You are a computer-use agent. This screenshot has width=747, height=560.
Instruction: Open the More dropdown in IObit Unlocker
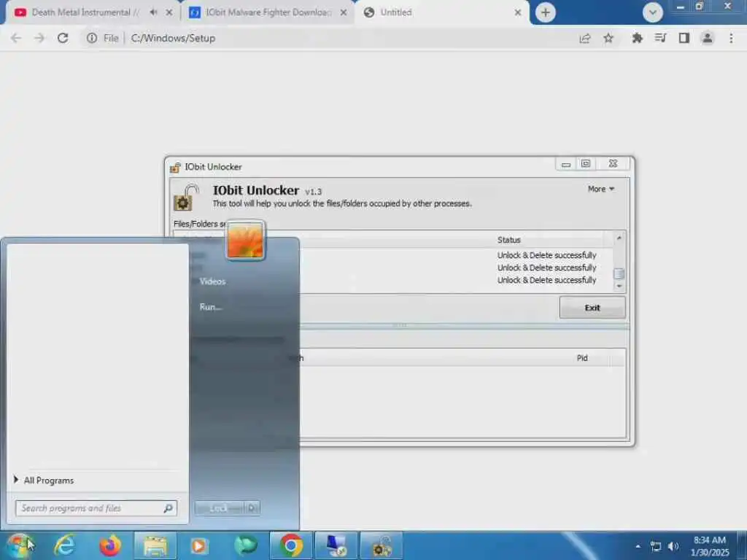601,189
